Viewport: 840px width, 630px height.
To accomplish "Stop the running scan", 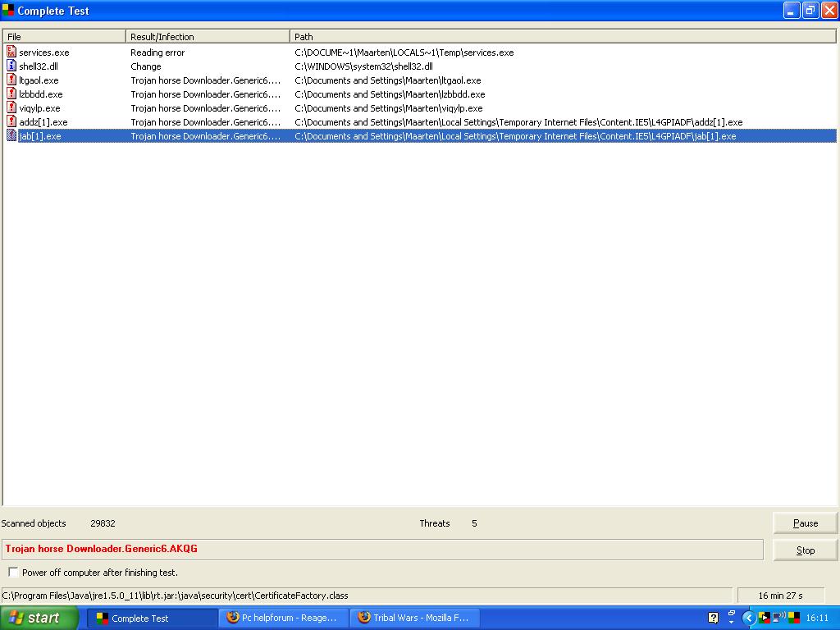I will (x=806, y=550).
